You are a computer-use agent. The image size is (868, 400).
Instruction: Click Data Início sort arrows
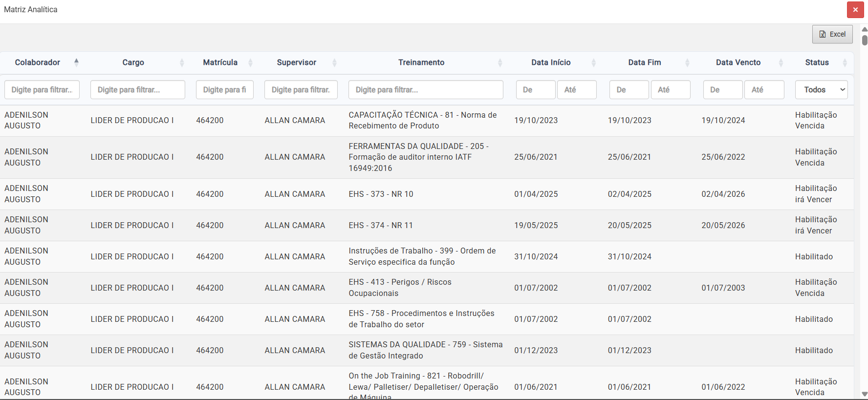click(x=593, y=63)
